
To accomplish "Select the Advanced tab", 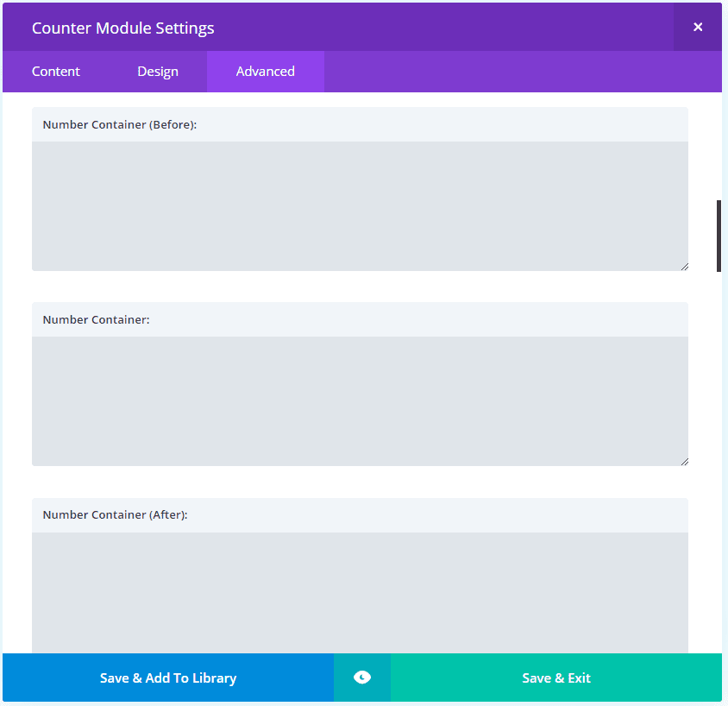I will click(x=265, y=72).
